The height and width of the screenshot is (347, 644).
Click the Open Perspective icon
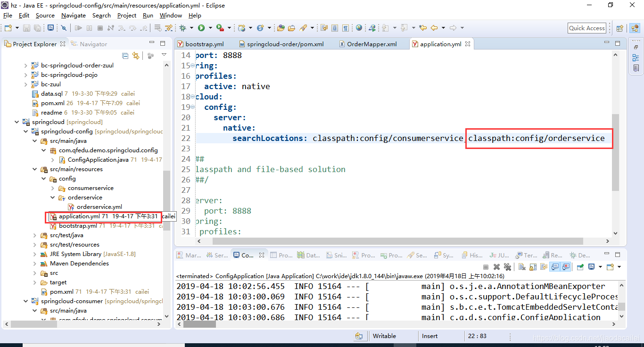click(x=619, y=28)
